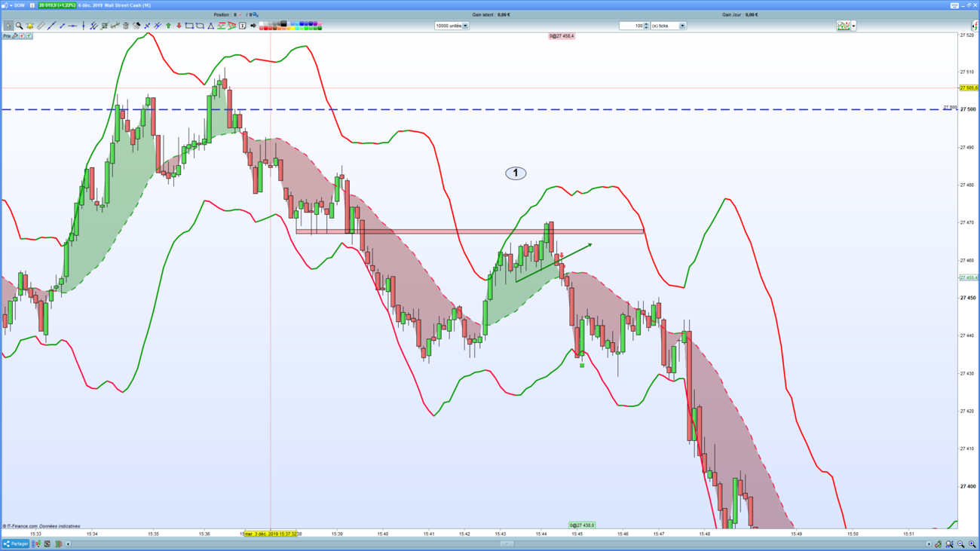Click the 27 455,4 current price label
980x551 pixels.
[969, 278]
